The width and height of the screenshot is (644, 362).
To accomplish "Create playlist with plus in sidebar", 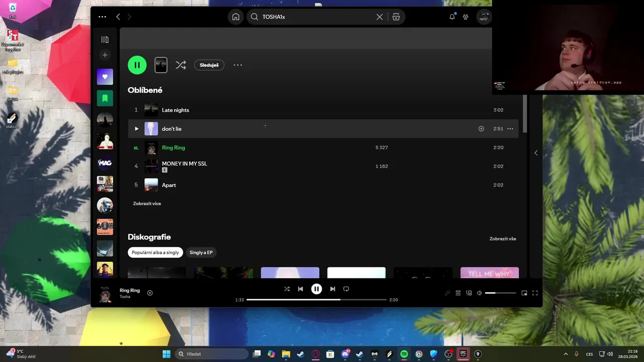I will 105,55.
